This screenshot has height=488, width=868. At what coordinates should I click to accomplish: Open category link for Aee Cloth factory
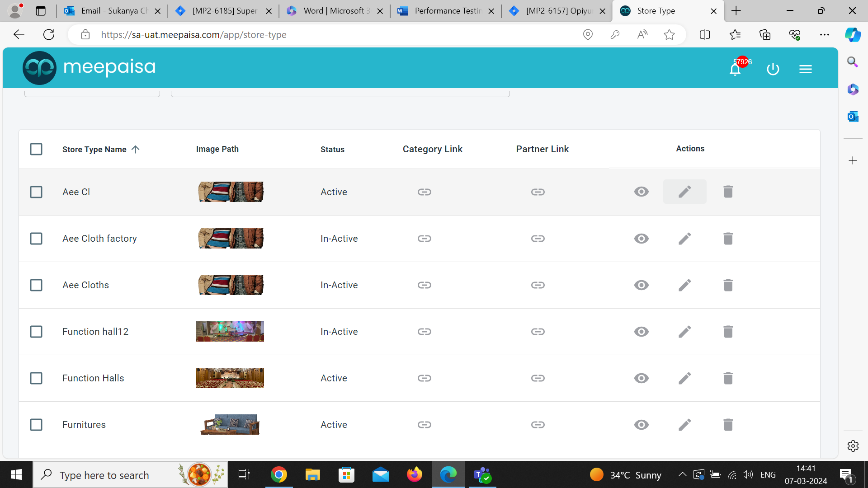click(x=425, y=239)
